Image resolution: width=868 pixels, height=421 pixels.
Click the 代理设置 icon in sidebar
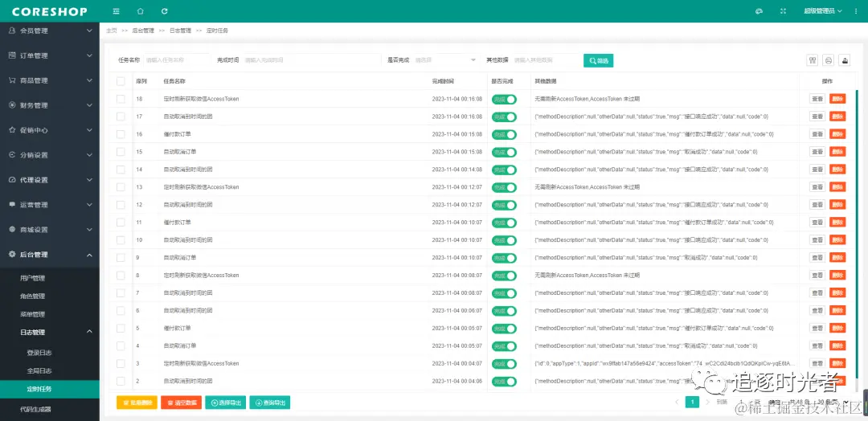[11, 180]
